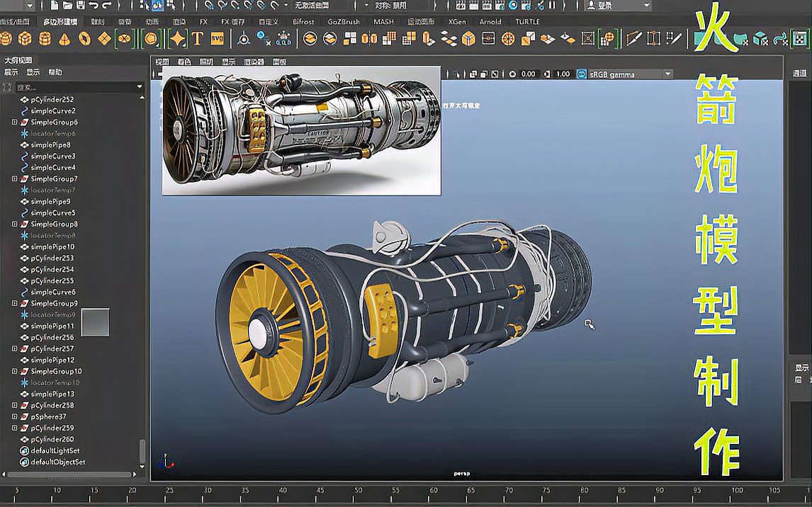Toggle snap to curves in the status line

222,5
